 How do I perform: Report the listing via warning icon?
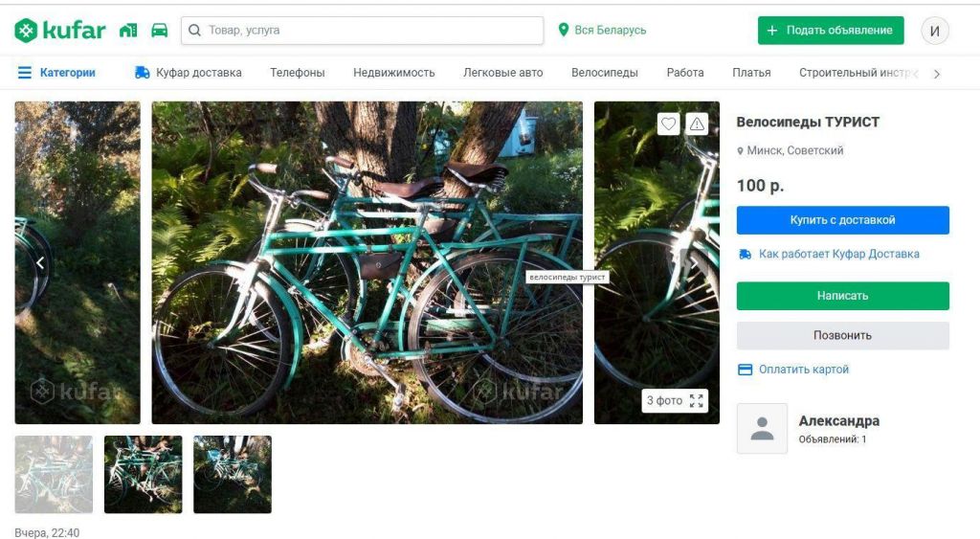(x=697, y=124)
